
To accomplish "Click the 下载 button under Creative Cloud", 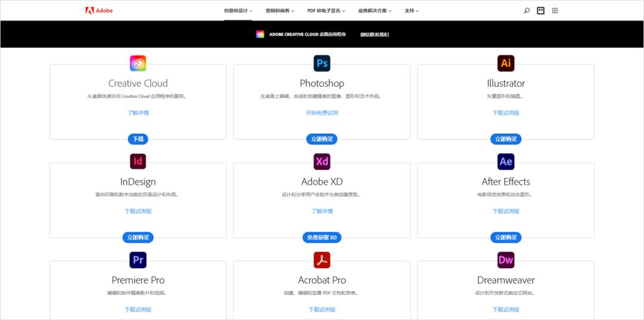I will [138, 139].
